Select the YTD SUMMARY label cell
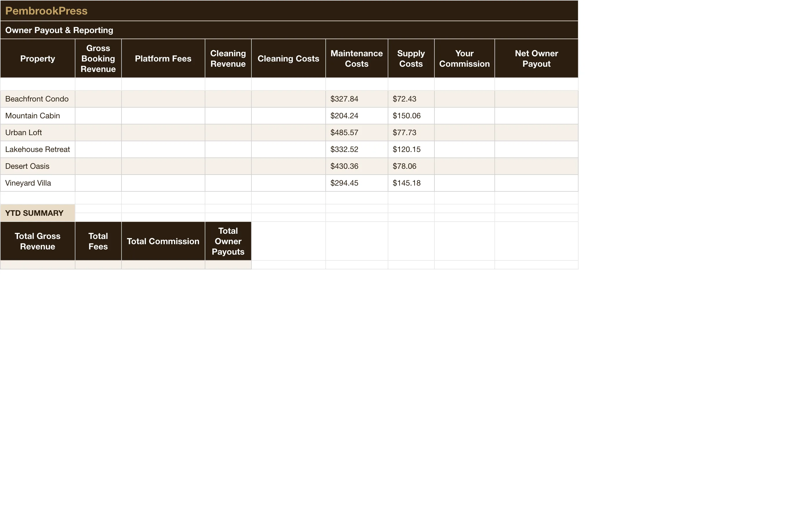The width and height of the screenshot is (812, 522). coord(38,213)
